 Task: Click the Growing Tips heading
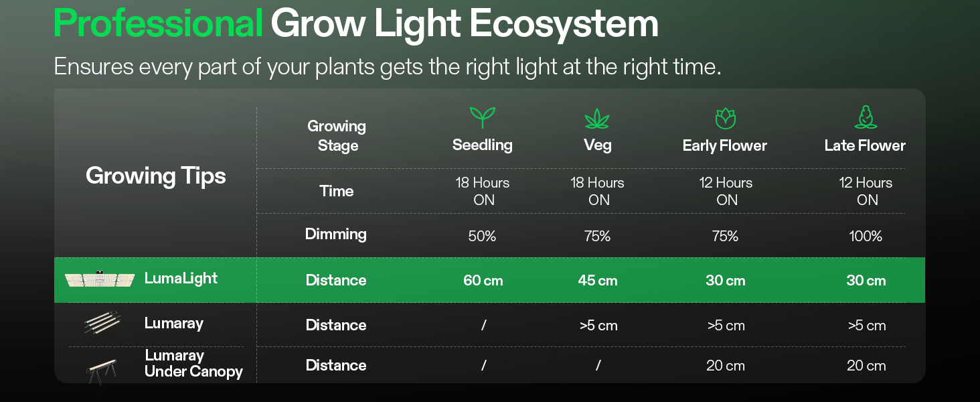pos(155,176)
